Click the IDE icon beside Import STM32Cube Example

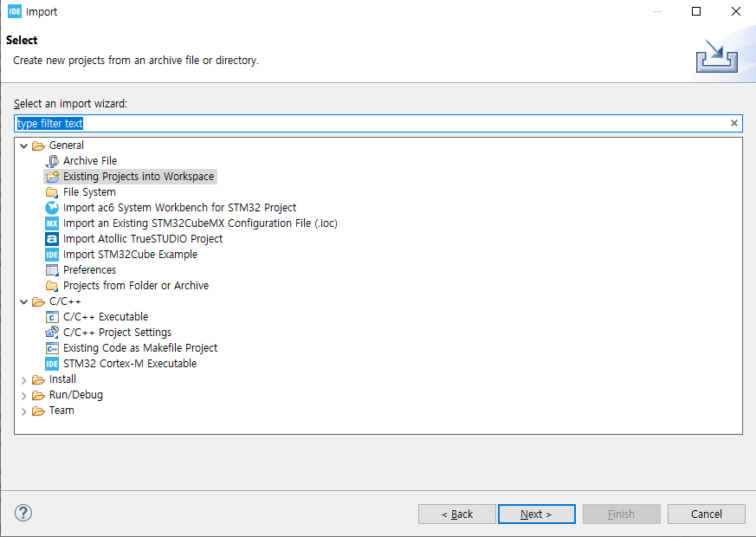point(52,255)
